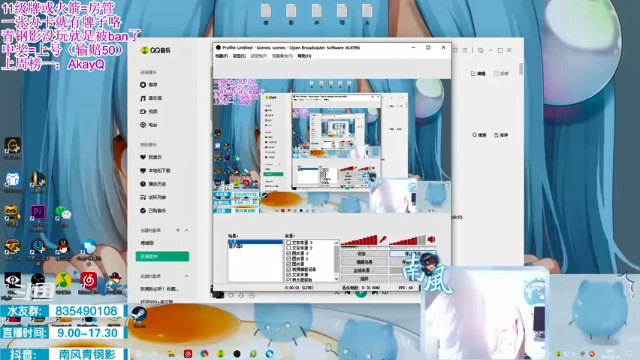Viewport: 640px width, 360px height.
Task: Open 场景集合 menu in OBS
Action: [x=282, y=56]
